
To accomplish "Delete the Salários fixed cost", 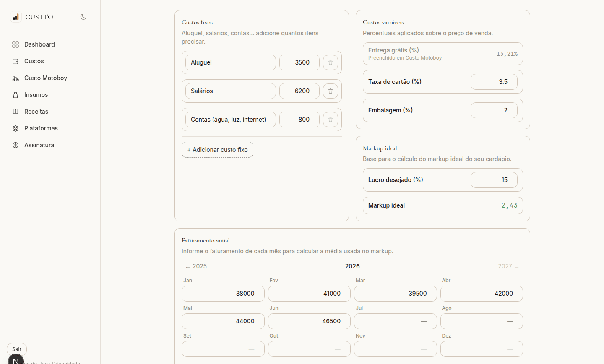I will (x=331, y=91).
